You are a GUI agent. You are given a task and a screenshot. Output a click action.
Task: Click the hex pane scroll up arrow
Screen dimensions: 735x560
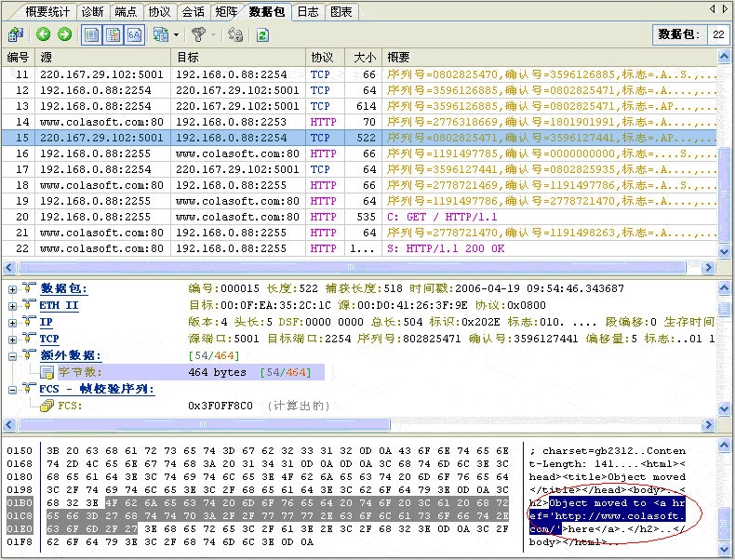click(x=724, y=446)
